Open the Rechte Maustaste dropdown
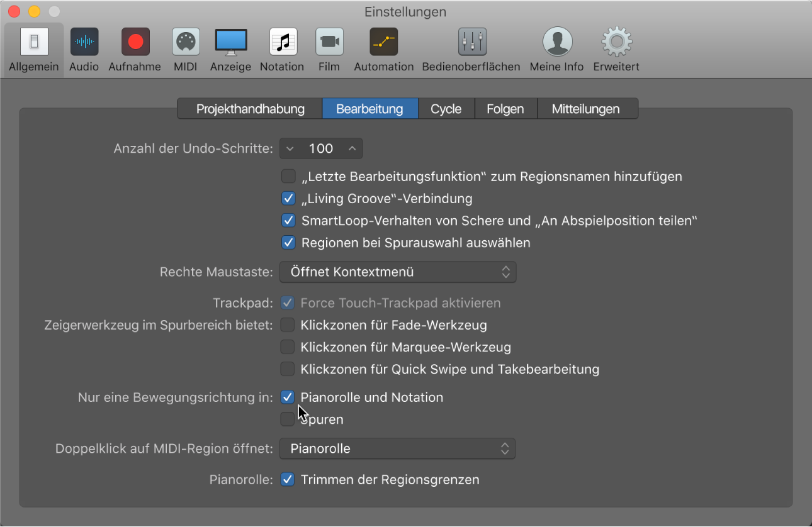812x527 pixels. (398, 272)
